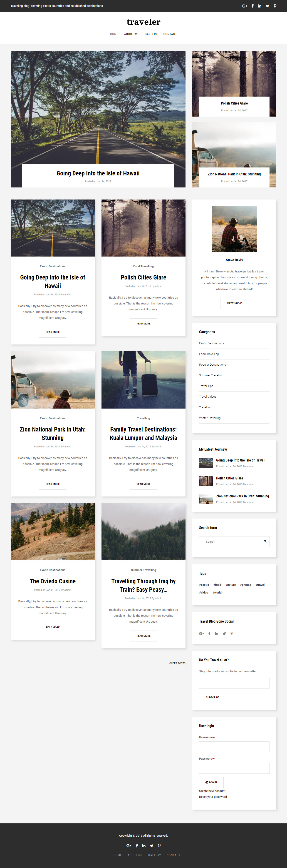This screenshot has height=868, width=287.
Task: Click the #food tag
Action: 217,585
